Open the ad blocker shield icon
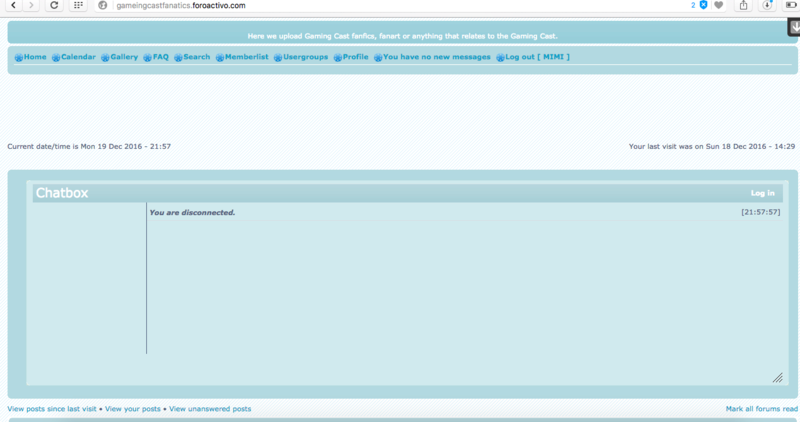 pos(704,5)
